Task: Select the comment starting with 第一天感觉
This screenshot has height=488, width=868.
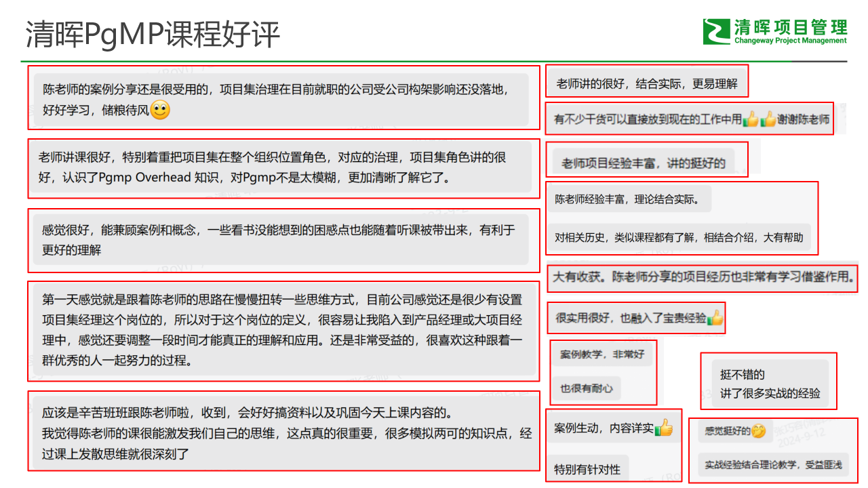Action: [282, 330]
